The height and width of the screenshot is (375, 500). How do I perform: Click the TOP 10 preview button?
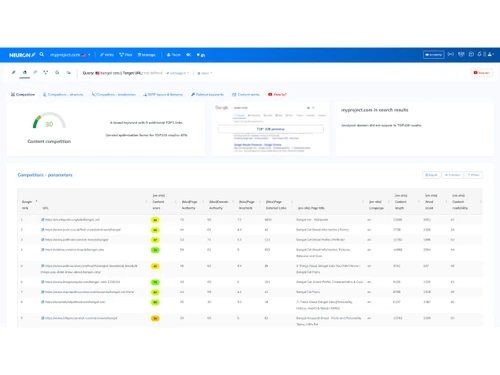(271, 129)
